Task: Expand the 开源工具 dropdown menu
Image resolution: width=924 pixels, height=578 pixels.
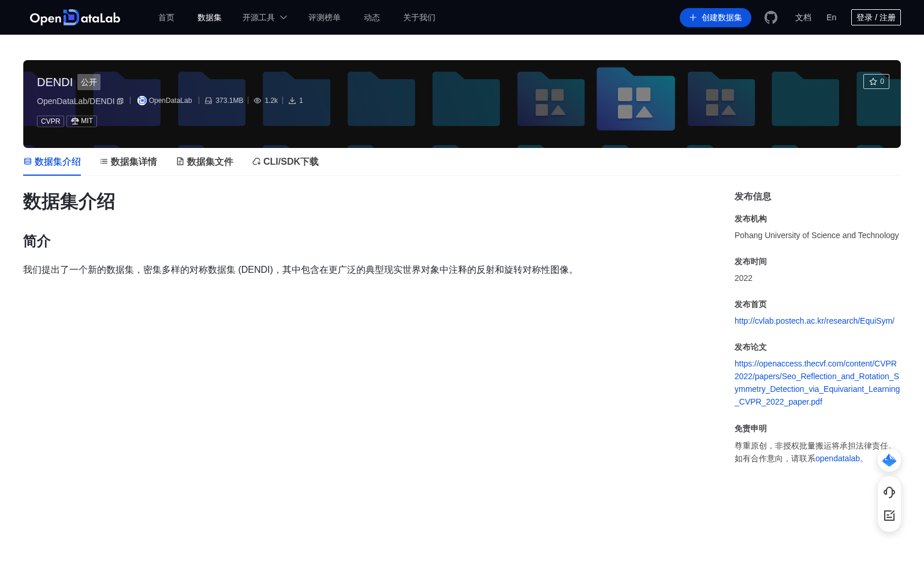Action: (x=264, y=17)
